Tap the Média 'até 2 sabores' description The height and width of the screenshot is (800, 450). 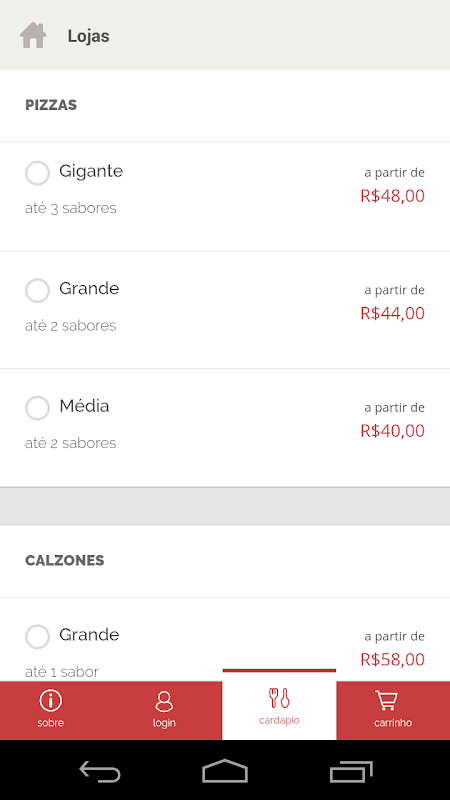(70, 443)
